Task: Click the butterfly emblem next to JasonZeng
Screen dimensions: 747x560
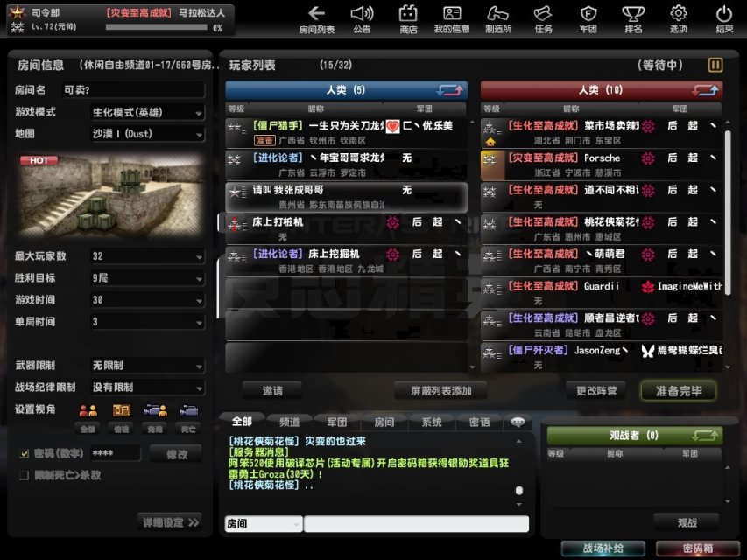Action: click(648, 351)
